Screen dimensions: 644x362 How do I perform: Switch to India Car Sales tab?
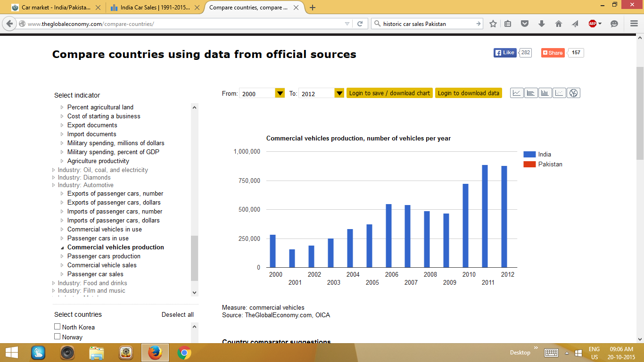point(154,8)
